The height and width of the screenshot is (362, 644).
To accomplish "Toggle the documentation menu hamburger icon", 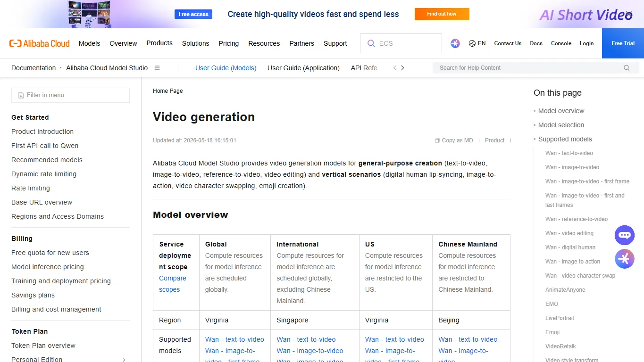I will click(x=157, y=68).
